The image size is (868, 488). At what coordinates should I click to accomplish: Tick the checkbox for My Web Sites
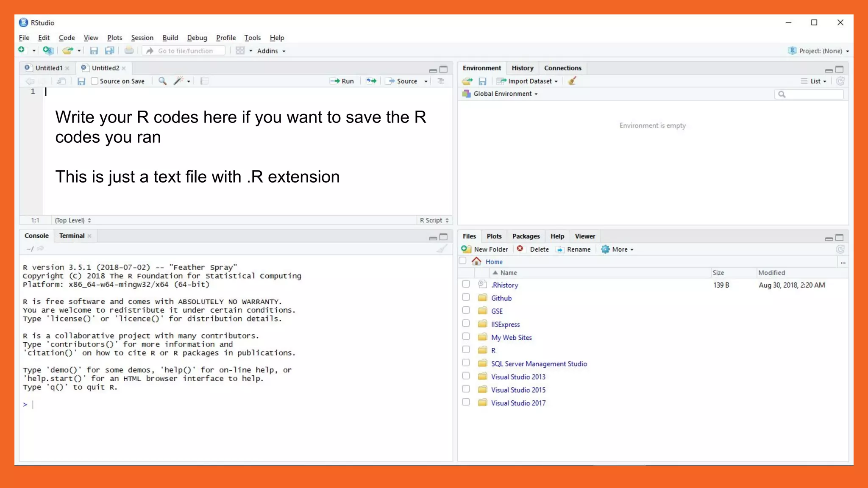tap(466, 337)
